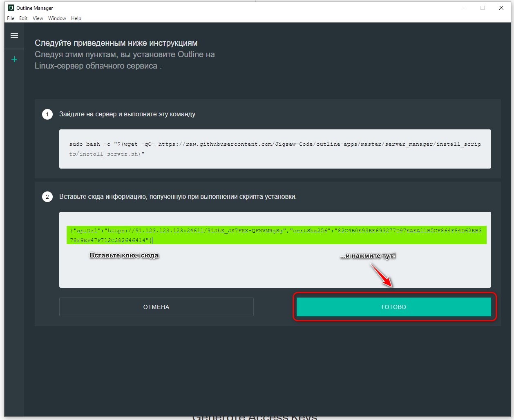Minimize the Outline Manager window
Viewport: 514px width, 420px height.
(464, 8)
